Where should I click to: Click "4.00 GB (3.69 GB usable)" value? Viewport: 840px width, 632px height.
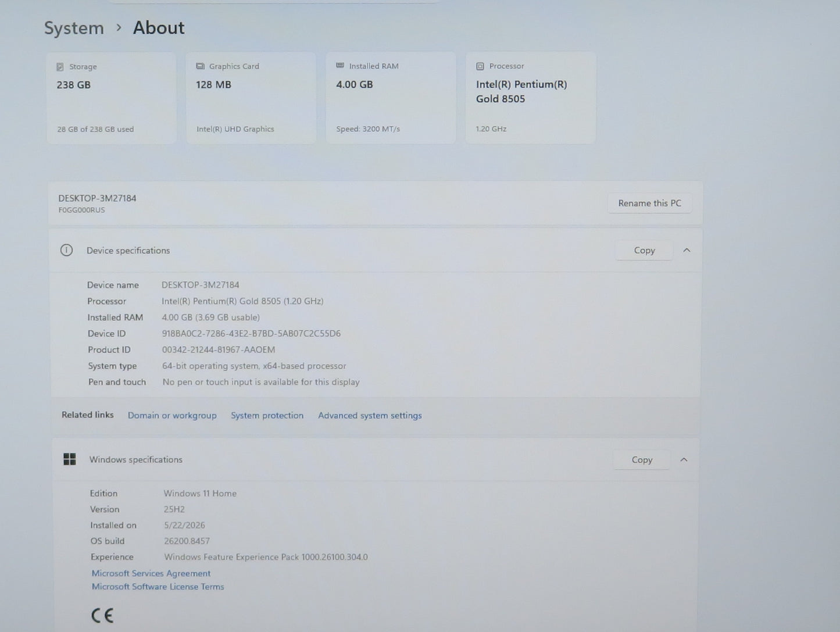(x=211, y=317)
